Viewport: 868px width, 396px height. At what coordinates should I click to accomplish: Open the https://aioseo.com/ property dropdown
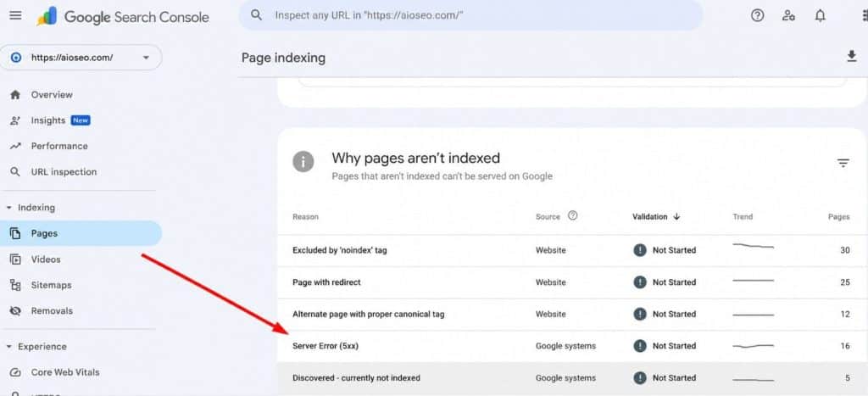(146, 57)
